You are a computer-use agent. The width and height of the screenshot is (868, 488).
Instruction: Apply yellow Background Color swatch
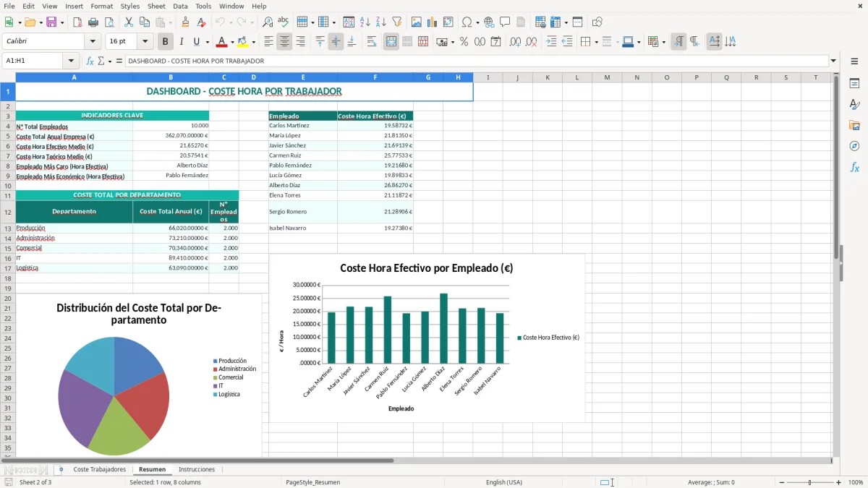point(243,42)
